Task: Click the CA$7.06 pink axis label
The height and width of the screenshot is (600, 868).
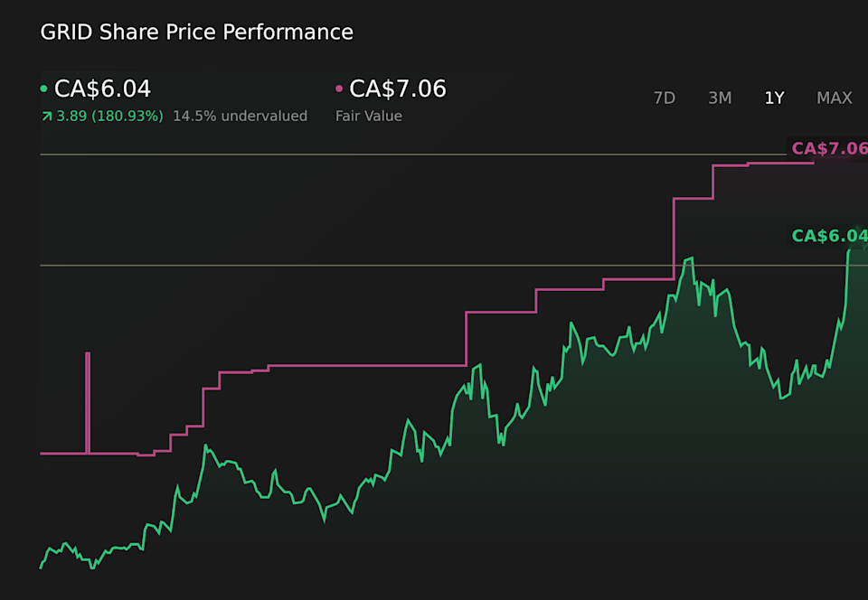Action: click(x=829, y=148)
